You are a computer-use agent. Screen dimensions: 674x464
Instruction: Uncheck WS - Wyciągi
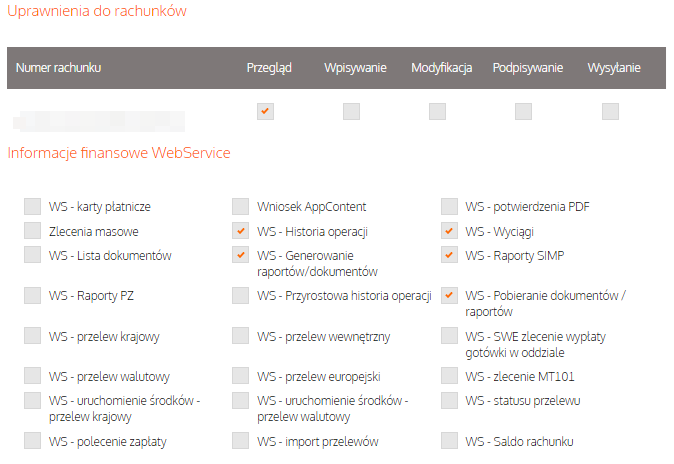point(449,230)
